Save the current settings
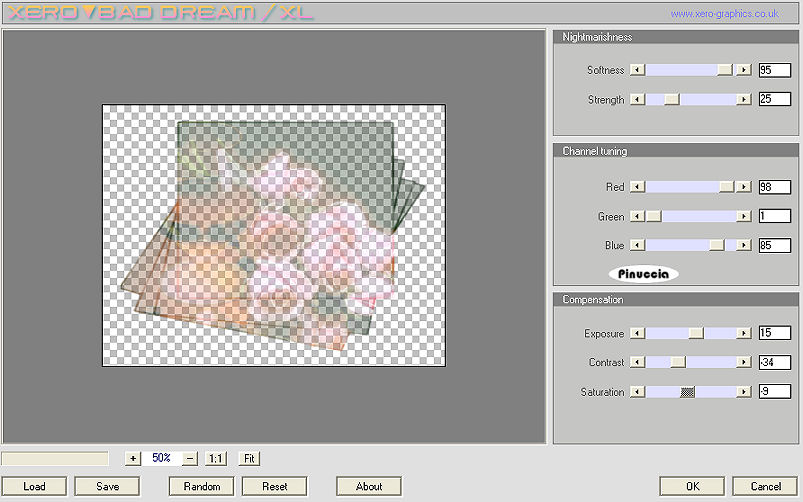Viewport: 803px width, 502px height. coord(107,486)
